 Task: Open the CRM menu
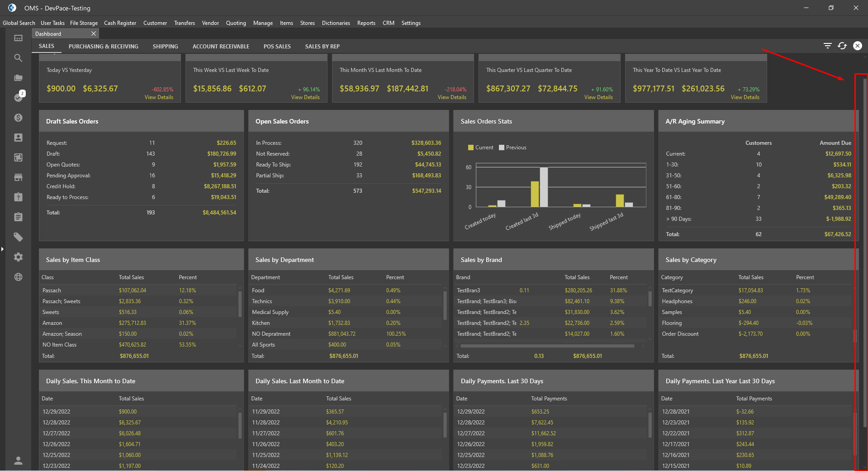pos(389,23)
